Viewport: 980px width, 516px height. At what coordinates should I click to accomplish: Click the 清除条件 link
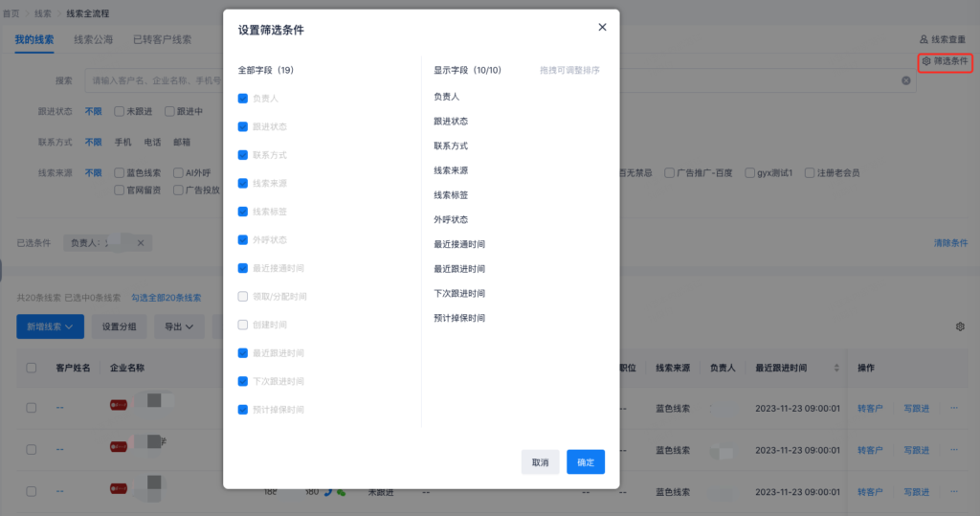950,243
